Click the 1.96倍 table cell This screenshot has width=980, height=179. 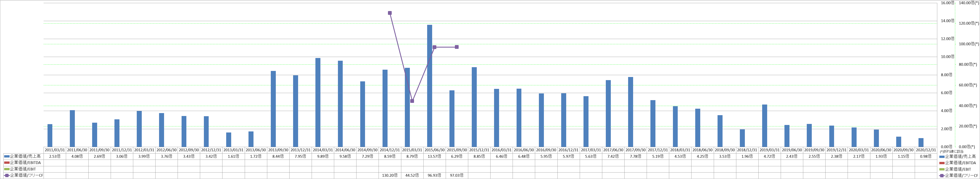[x=747, y=156]
